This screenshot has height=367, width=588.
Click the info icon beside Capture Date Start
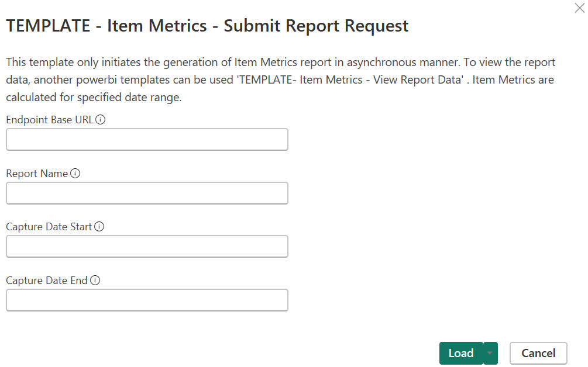tap(99, 227)
